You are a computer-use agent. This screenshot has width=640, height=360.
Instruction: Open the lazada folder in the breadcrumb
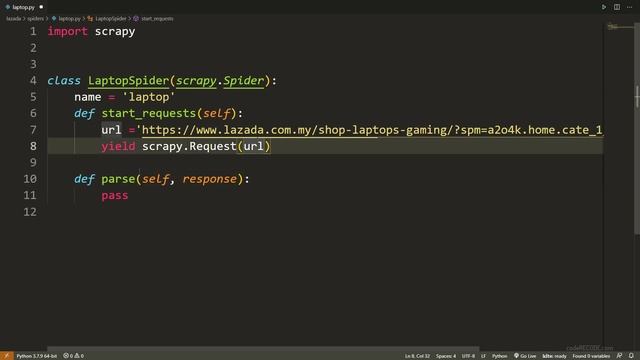tap(13, 19)
